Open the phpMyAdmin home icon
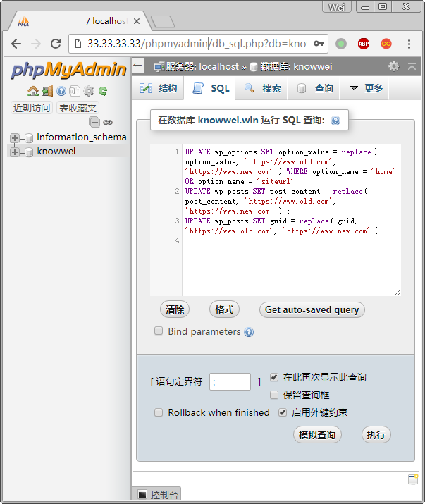This screenshot has width=425, height=504. pos(33,92)
